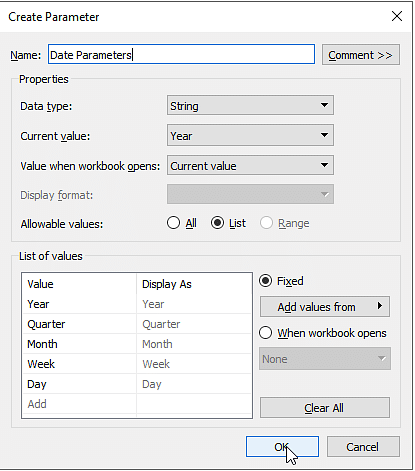Open the Add values from menu

325,307
